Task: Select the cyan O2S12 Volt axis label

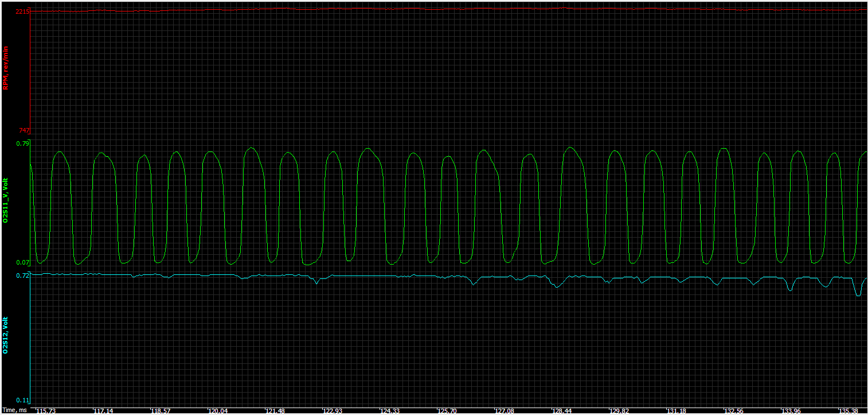Action: pos(6,334)
